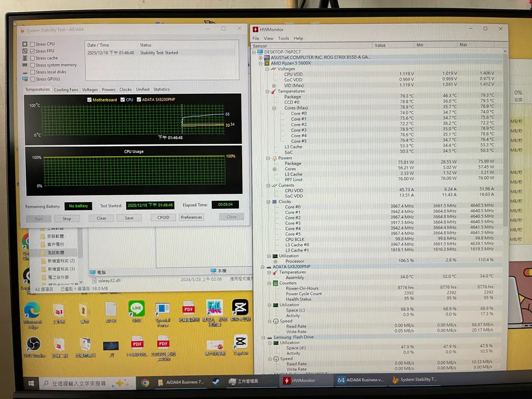This screenshot has height=399, width=532.
Task: Open the APEX file on desktop
Action: [x=111, y=312]
